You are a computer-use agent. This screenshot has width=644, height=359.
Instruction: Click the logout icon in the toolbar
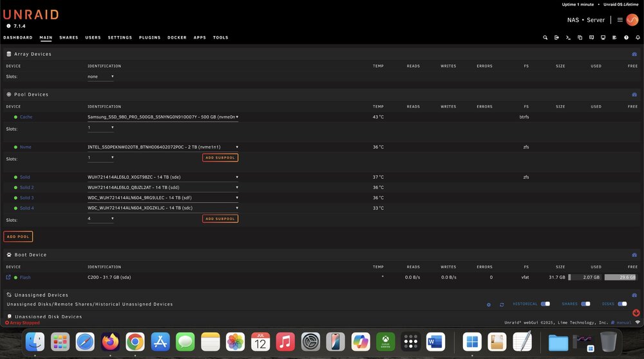coord(556,37)
